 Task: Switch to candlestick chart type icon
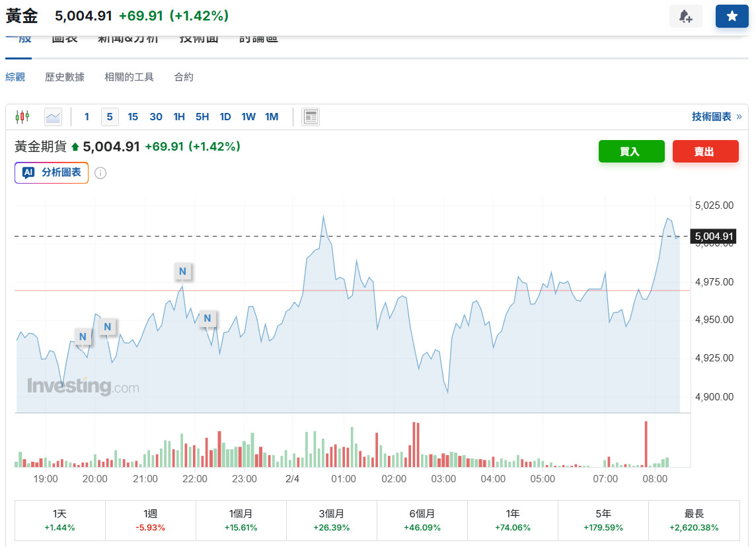click(x=22, y=117)
